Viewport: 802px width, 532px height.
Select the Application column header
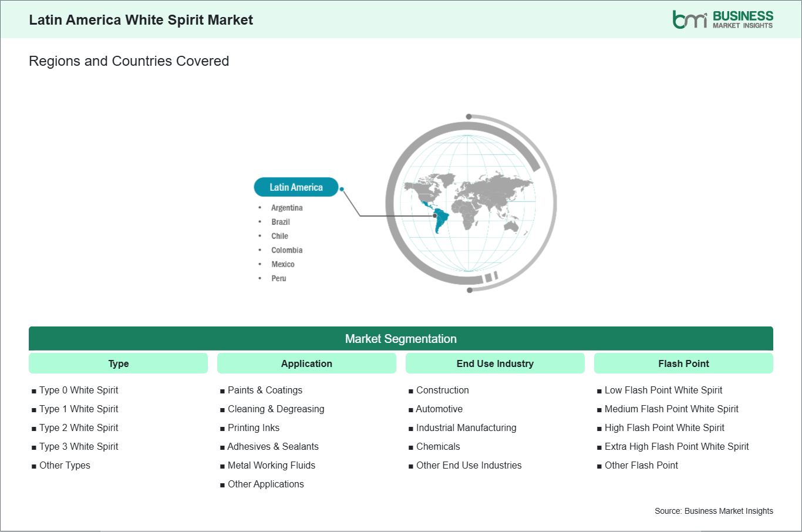(x=306, y=363)
